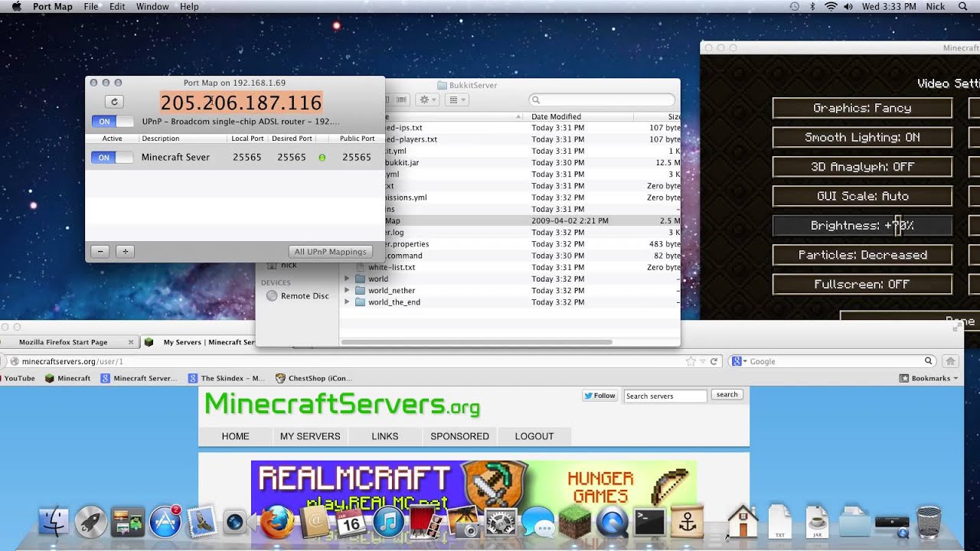Open Wi-Fi status in menu bar
The width and height of the screenshot is (980, 551).
coord(831,6)
